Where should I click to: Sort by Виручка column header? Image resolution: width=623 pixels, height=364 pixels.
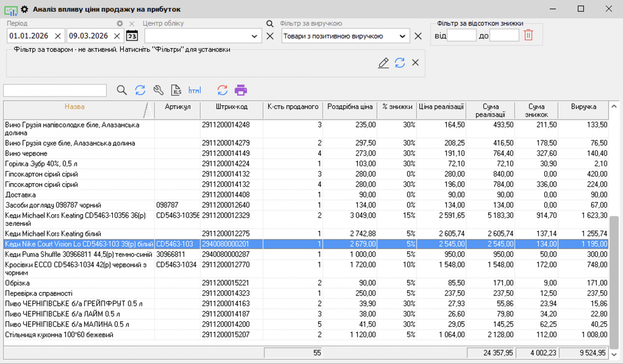pyautogui.click(x=583, y=107)
